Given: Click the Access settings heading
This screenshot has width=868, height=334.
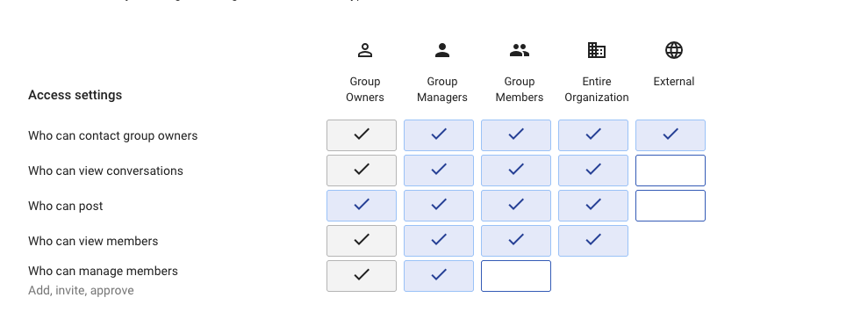Looking at the screenshot, I should (75, 95).
